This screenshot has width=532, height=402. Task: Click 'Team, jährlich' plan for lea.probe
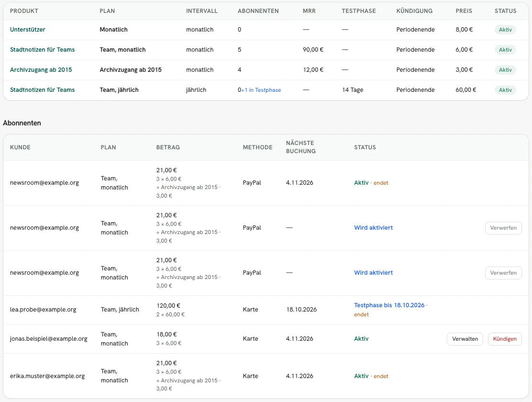pos(120,309)
